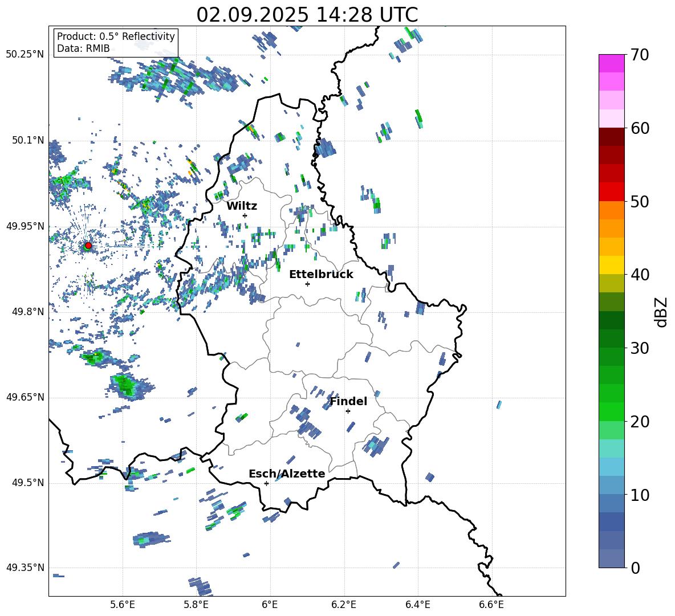This screenshot has height=616, width=675.
Task: Click the 49.5°N latitude label
Action: tap(29, 483)
